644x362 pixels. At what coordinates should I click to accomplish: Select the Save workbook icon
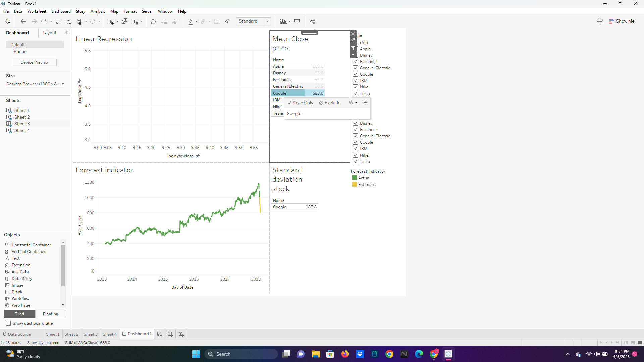click(58, 21)
